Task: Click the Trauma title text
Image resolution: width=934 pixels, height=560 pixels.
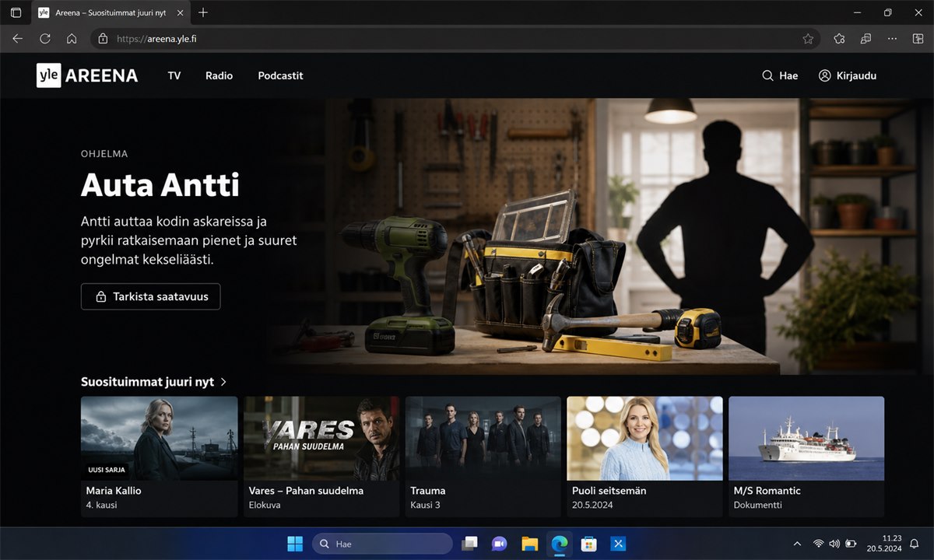Action: [x=428, y=491]
